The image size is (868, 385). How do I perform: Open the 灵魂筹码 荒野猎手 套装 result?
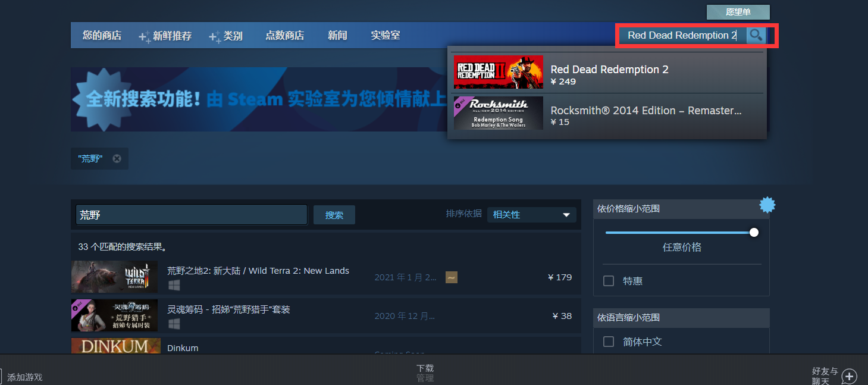325,315
